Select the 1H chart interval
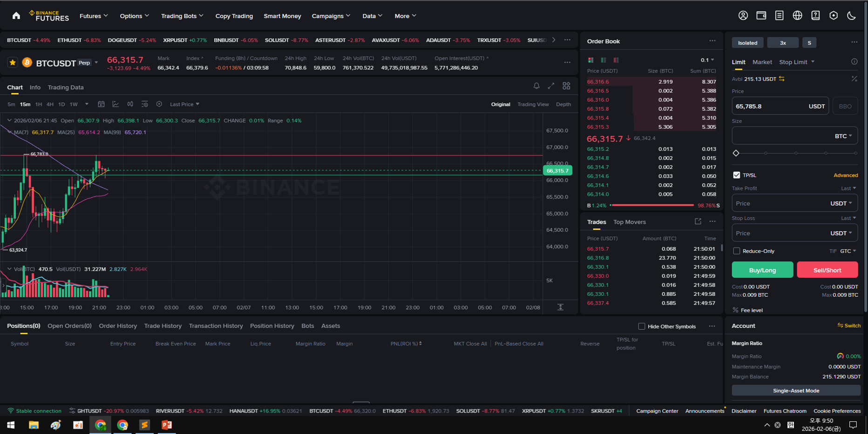 [x=39, y=104]
